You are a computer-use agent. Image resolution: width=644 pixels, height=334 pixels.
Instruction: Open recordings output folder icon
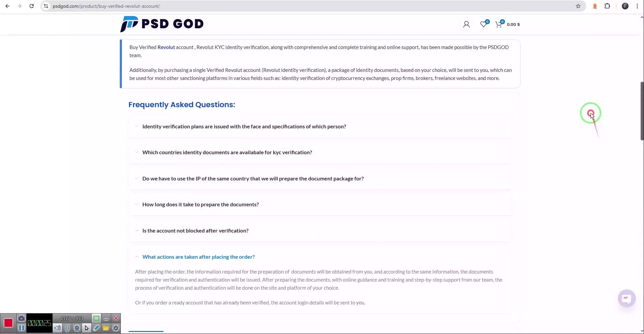[x=106, y=328]
